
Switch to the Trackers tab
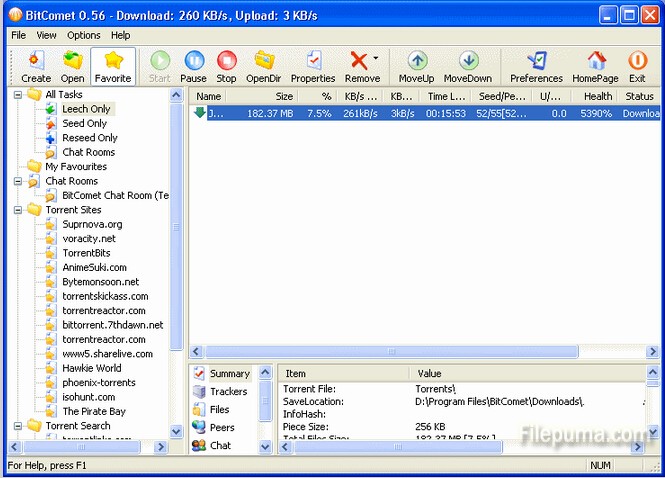[x=228, y=391]
